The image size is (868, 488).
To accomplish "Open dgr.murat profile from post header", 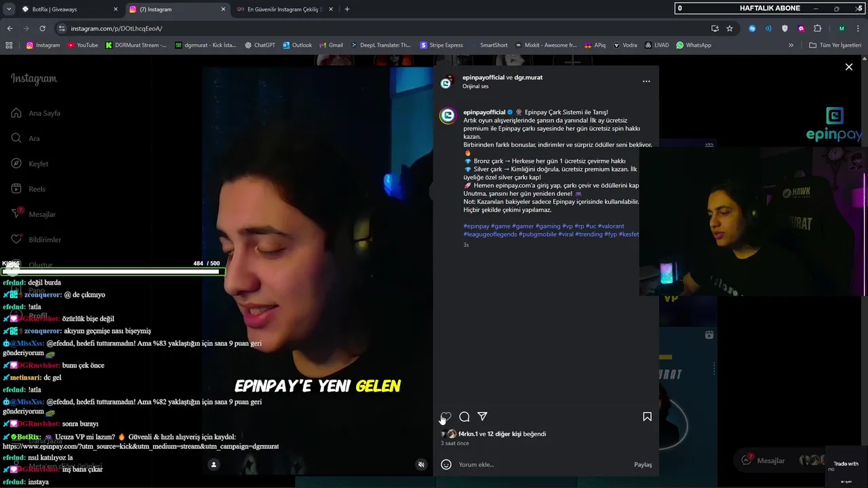I will click(528, 77).
